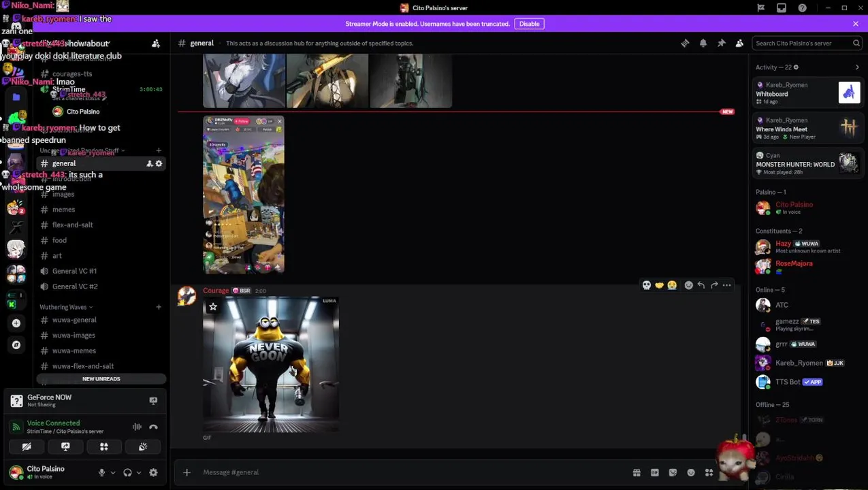Toggle the member list icon
868x490 pixels.
click(739, 43)
